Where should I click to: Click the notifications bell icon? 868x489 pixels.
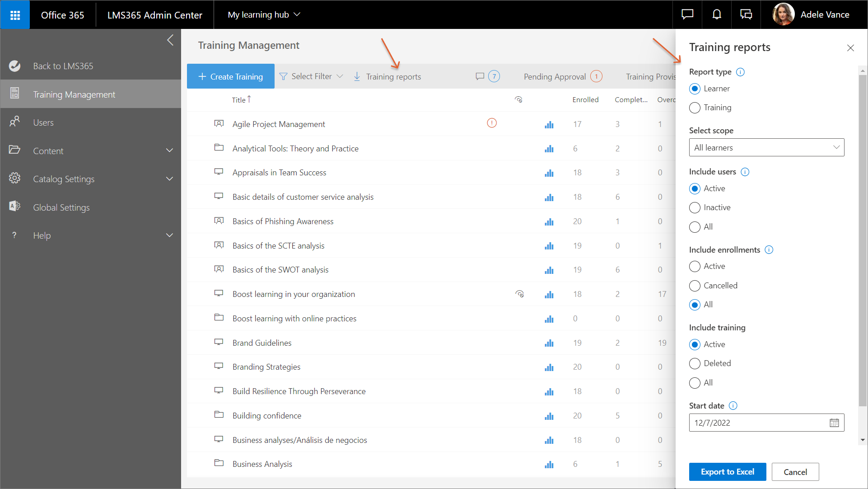(x=716, y=15)
